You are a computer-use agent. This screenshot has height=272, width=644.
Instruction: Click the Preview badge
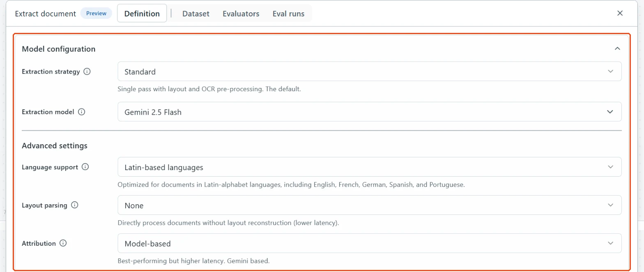96,14
